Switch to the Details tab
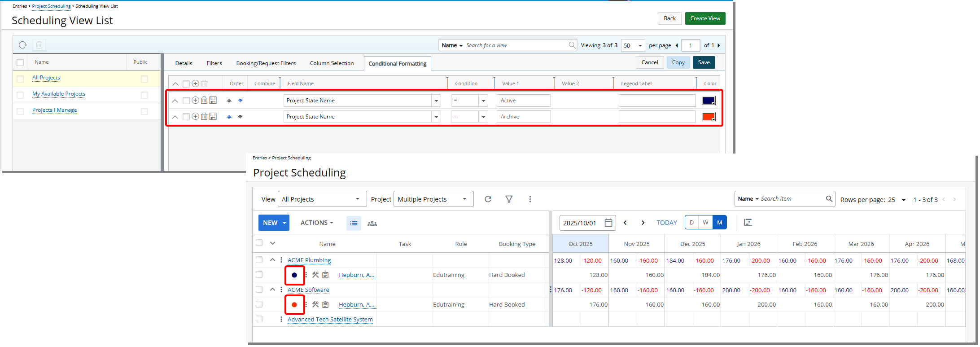980x347 pixels. click(184, 63)
